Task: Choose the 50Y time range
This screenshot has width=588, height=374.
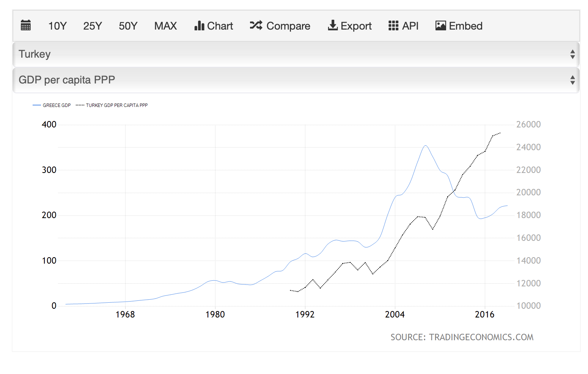Action: [x=128, y=26]
